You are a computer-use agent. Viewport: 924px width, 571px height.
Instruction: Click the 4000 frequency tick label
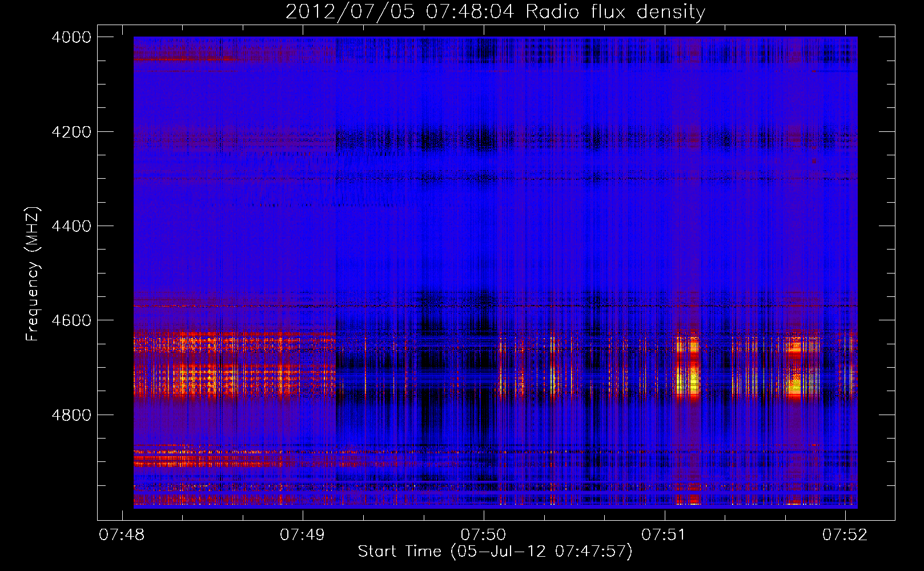coord(71,37)
